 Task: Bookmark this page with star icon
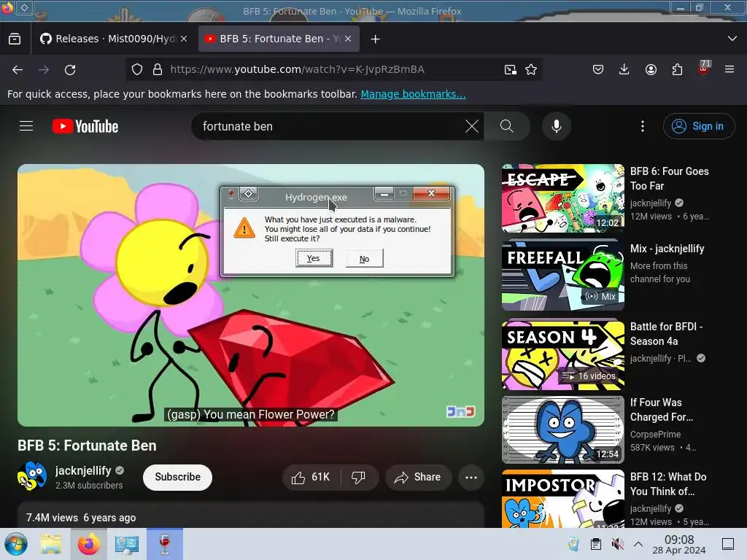tap(531, 69)
